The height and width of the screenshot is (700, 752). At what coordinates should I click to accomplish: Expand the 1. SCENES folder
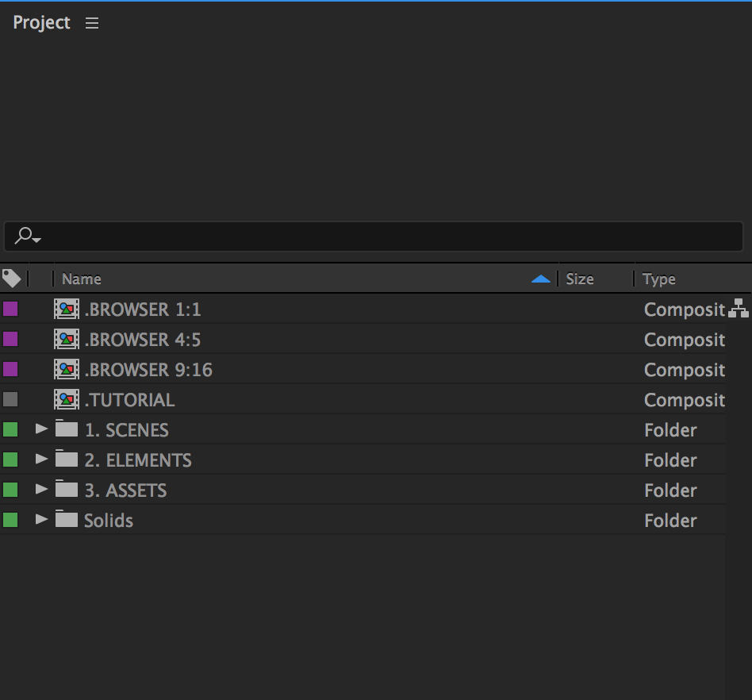42,429
